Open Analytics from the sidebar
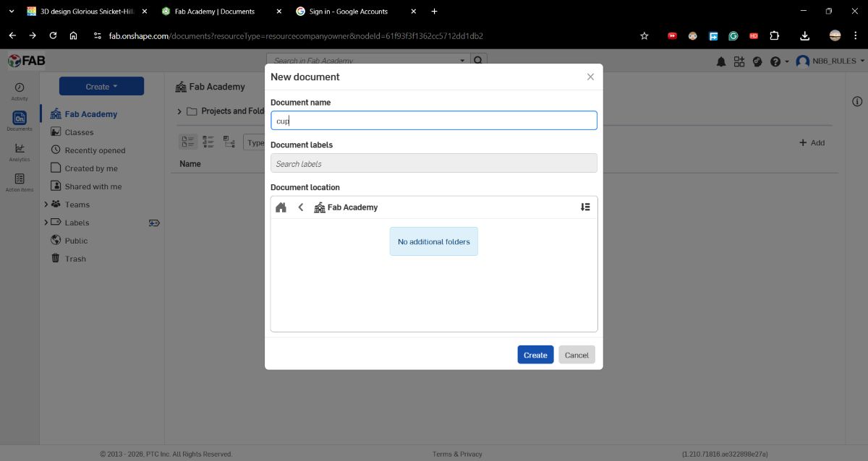 point(20,150)
